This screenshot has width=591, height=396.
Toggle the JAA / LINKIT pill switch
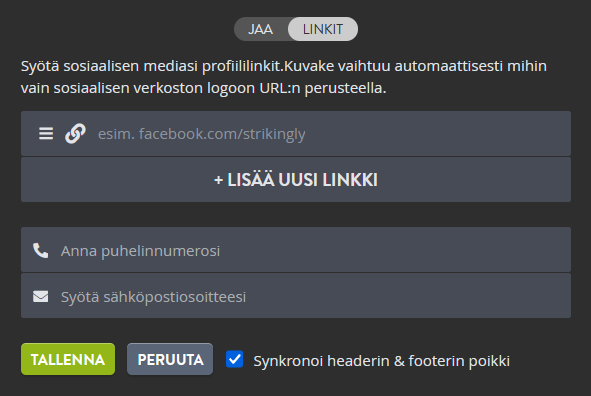point(296,29)
